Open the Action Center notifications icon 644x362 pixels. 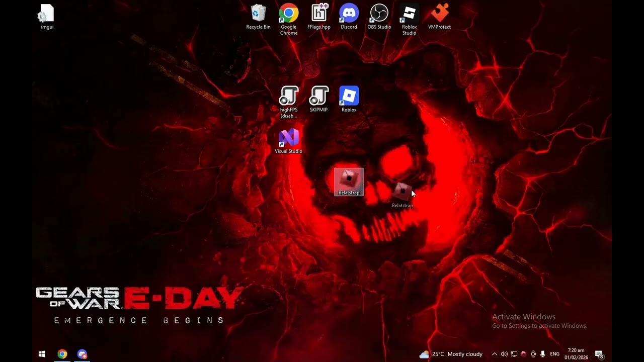599,354
